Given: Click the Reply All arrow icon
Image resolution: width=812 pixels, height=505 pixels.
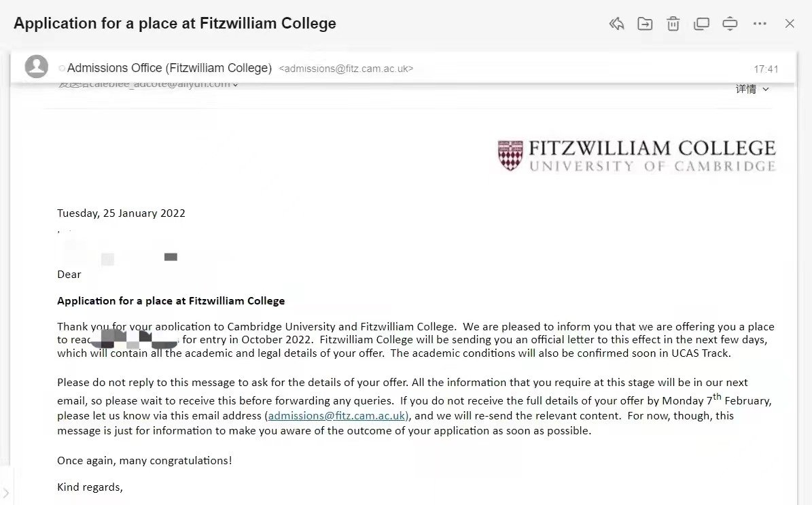Looking at the screenshot, I should tap(616, 24).
